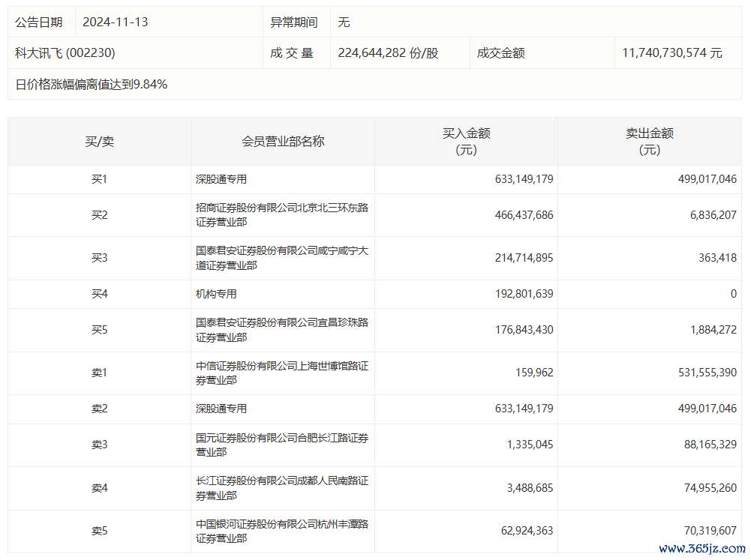751x560 pixels.
Task: Click 深股通专用 in the 买1 row
Action: click(221, 179)
